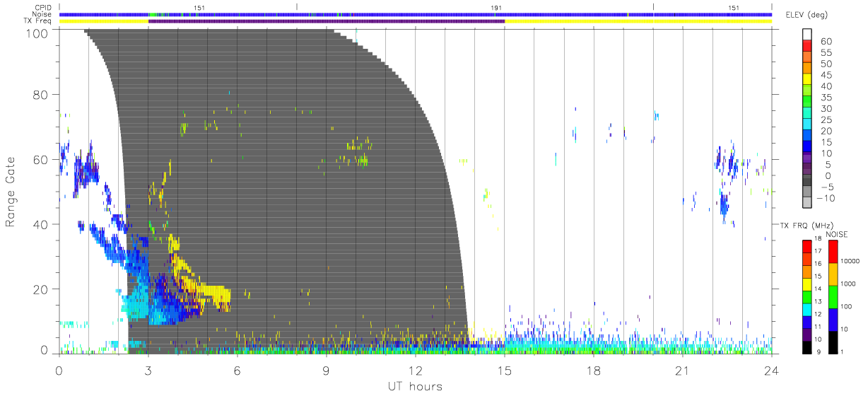The image size is (868, 401).
Task: Click NOISE legend value 100
Action: pyautogui.click(x=846, y=306)
